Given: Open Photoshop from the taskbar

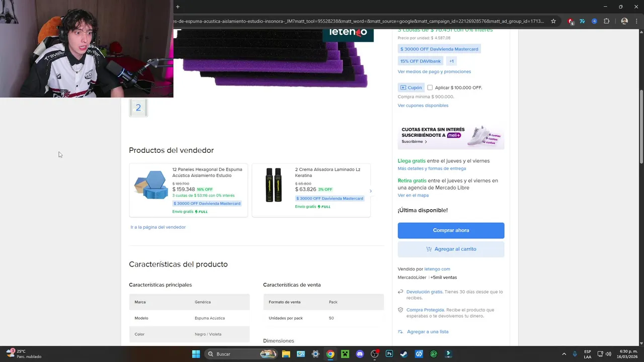Looking at the screenshot, I should coord(389,354).
